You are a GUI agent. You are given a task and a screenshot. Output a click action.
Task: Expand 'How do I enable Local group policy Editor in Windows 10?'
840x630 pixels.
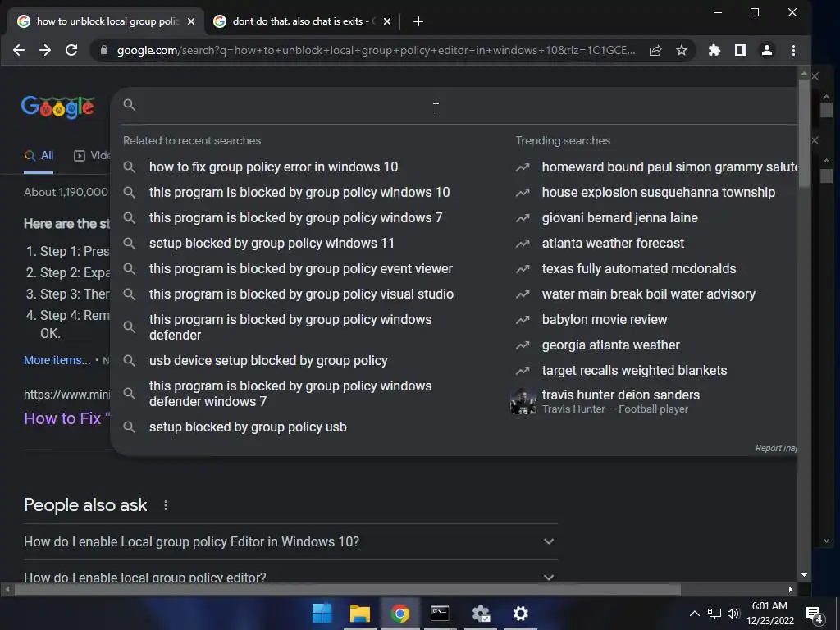pyautogui.click(x=290, y=541)
